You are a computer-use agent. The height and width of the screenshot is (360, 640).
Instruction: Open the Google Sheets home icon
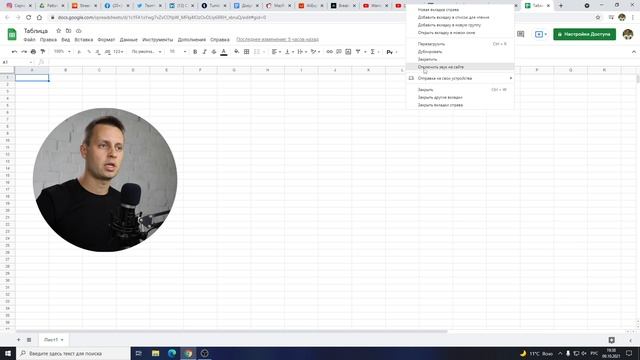click(x=12, y=35)
